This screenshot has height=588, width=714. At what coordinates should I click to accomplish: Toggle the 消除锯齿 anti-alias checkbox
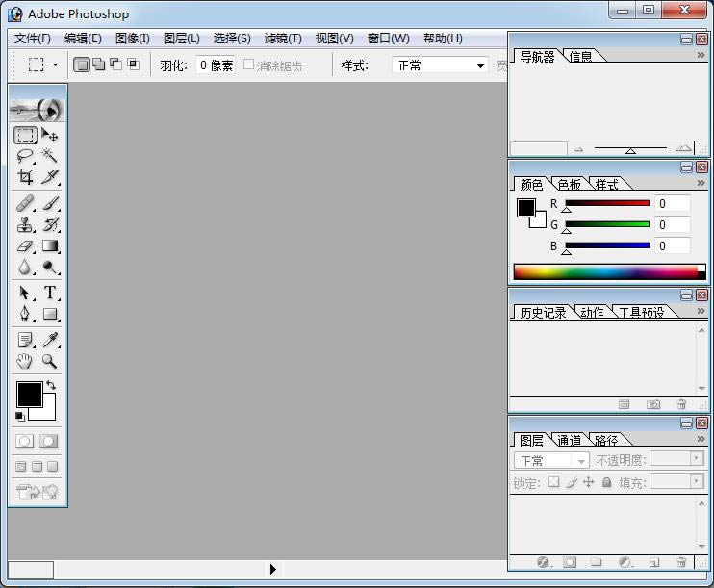(x=248, y=64)
